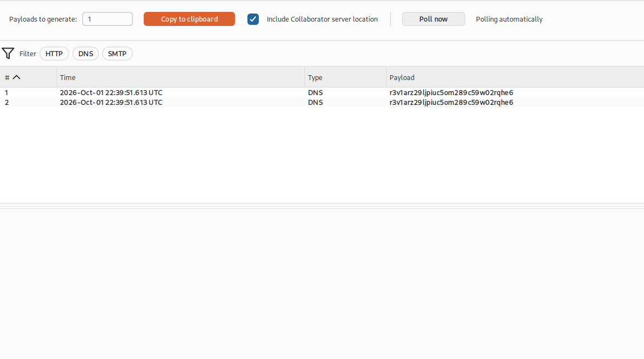
Task: Toggle the SMTP filter chip
Action: (x=117, y=54)
